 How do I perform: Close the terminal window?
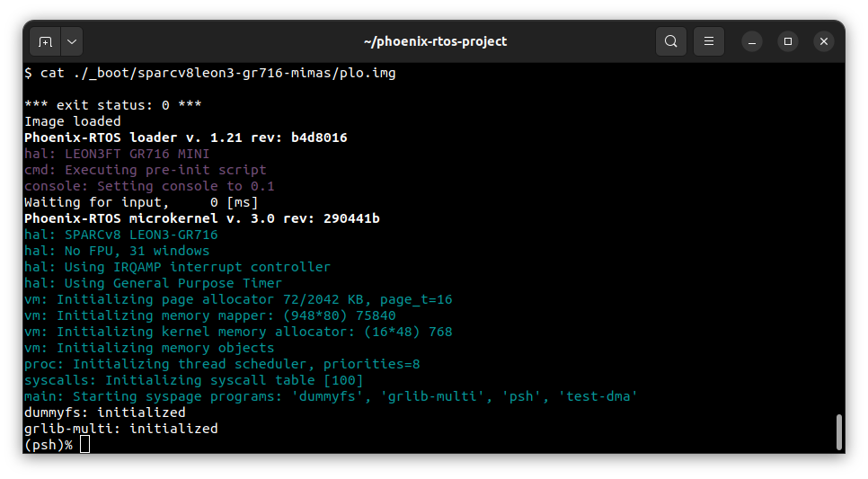click(x=824, y=41)
